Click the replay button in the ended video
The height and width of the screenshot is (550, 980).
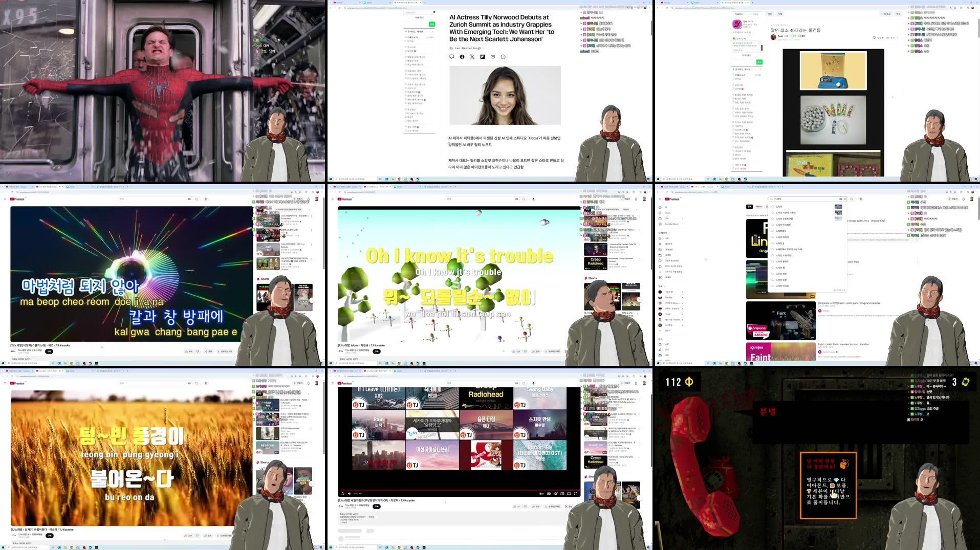click(343, 494)
